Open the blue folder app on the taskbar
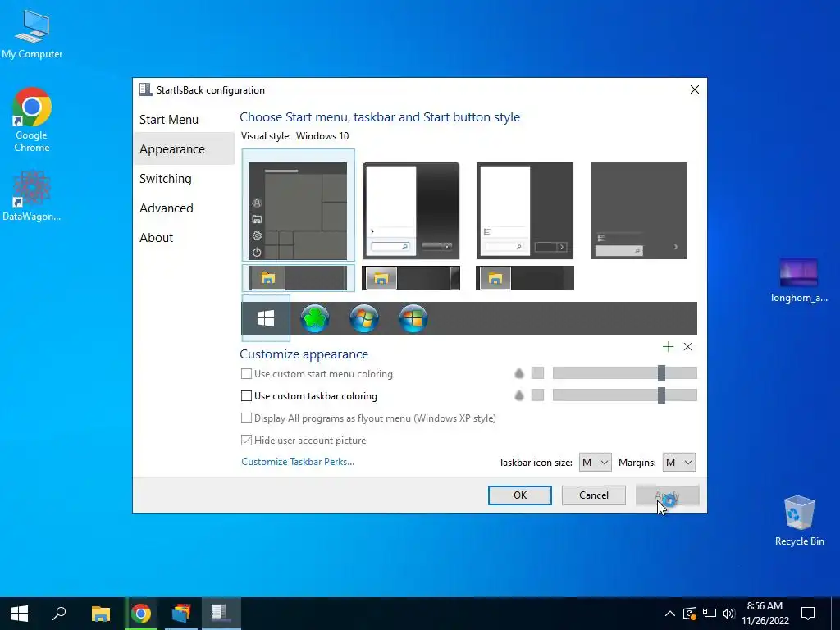 [x=181, y=614]
